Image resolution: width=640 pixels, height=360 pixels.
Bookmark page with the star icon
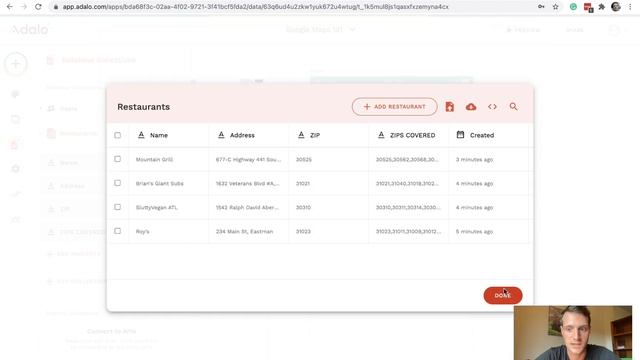point(556,7)
